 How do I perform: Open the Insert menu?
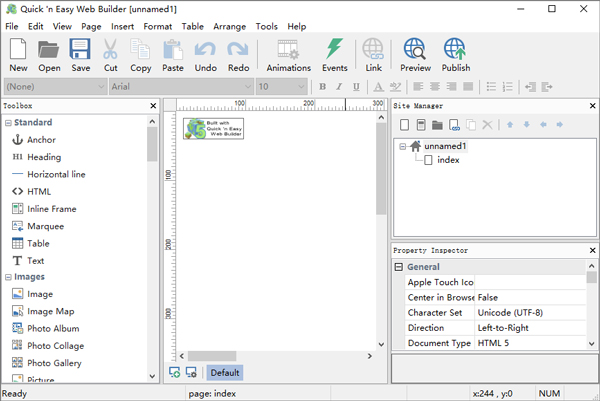coord(122,26)
